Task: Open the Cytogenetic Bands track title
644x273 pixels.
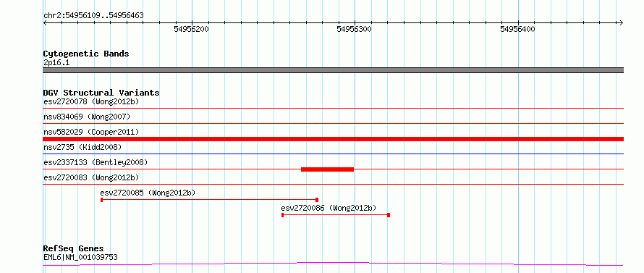Action: pyautogui.click(x=86, y=54)
